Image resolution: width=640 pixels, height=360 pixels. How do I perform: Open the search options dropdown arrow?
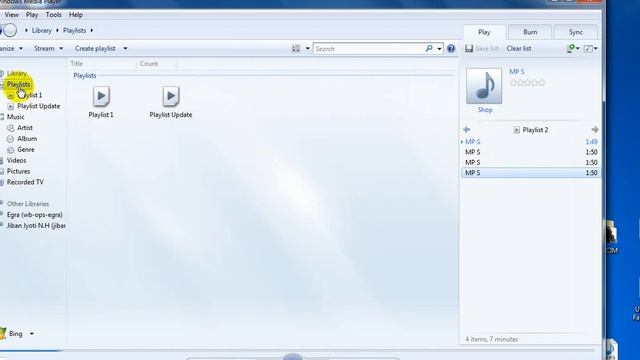439,49
